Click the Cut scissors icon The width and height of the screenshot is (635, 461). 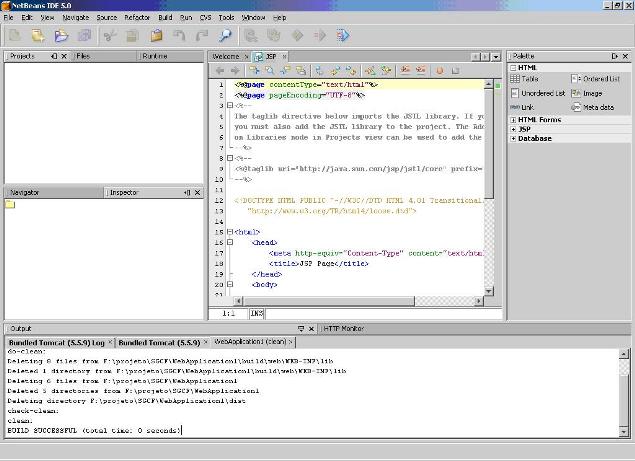click(x=109, y=36)
